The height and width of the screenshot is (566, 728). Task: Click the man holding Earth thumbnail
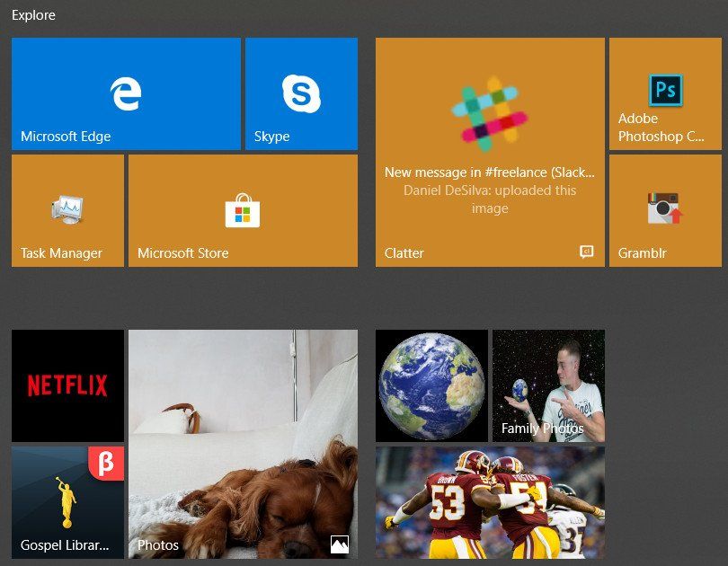pos(547,377)
